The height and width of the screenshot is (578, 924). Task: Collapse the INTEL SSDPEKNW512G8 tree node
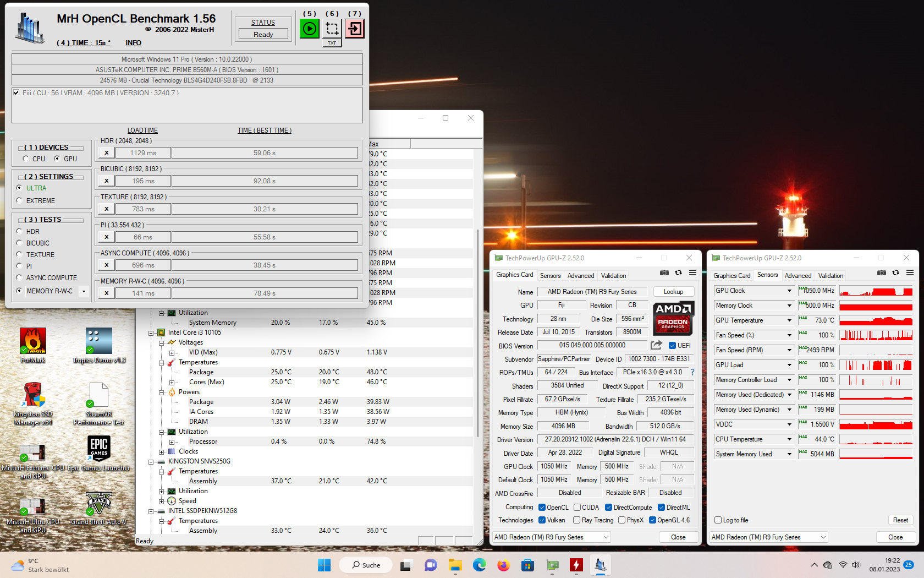(x=151, y=511)
